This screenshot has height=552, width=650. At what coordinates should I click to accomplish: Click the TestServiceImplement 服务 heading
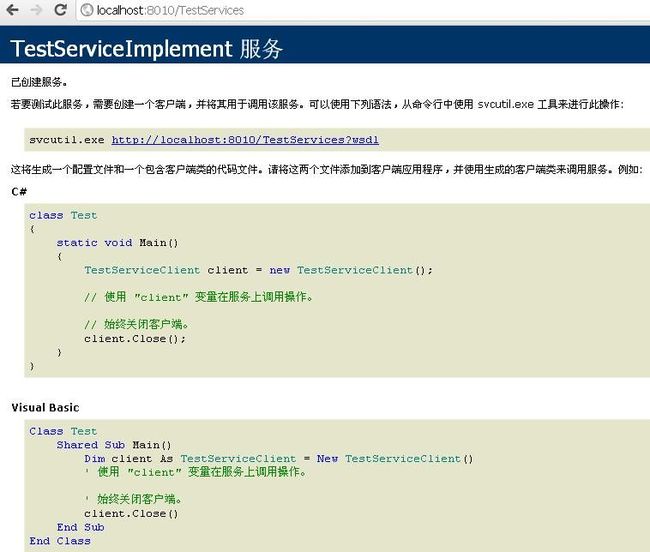pos(146,48)
